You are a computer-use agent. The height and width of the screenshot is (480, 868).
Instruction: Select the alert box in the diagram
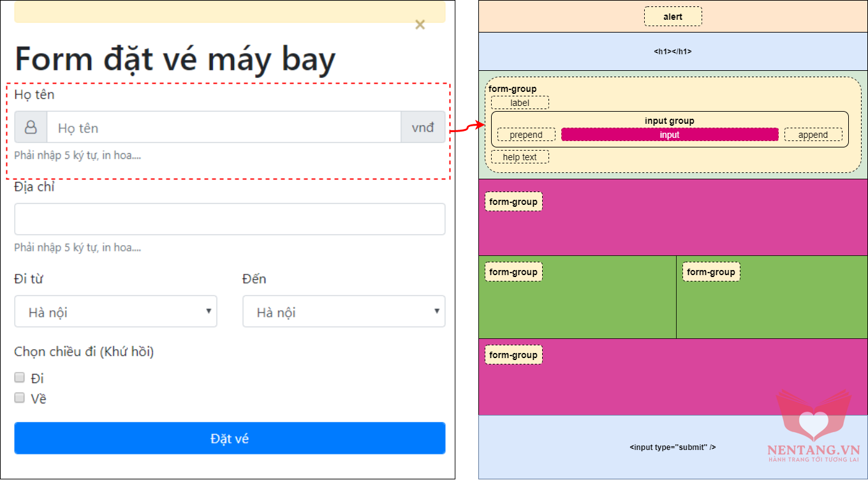click(x=673, y=17)
